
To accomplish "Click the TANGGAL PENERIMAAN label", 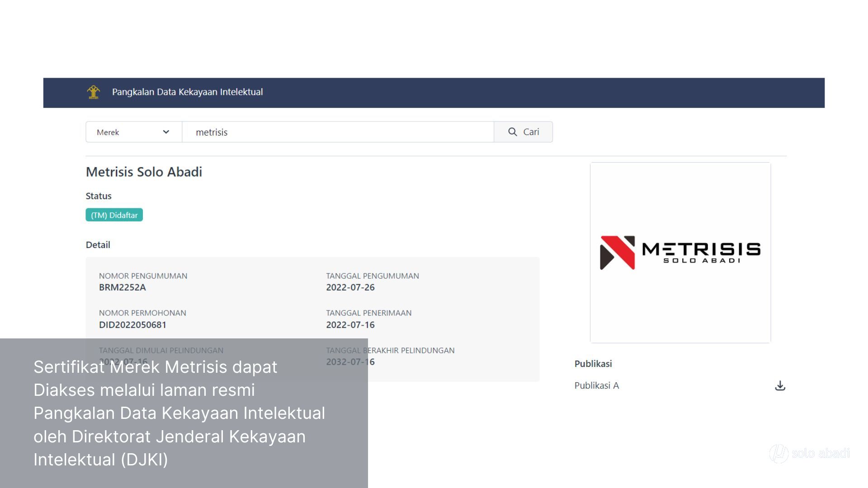I will [369, 313].
